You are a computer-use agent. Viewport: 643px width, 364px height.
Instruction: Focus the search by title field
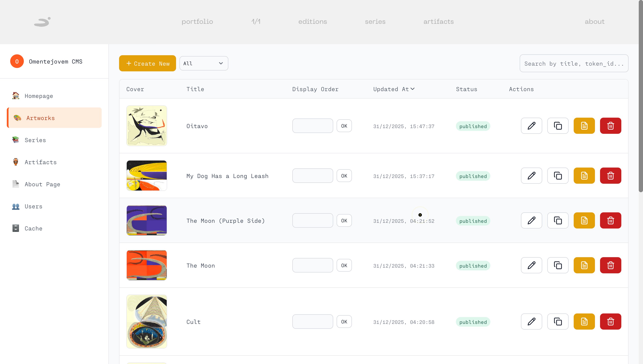tap(574, 63)
